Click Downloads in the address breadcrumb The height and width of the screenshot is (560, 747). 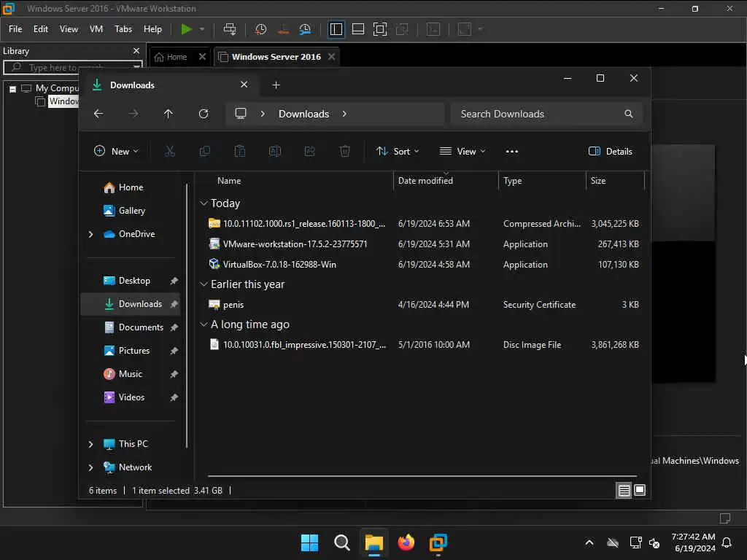point(304,114)
